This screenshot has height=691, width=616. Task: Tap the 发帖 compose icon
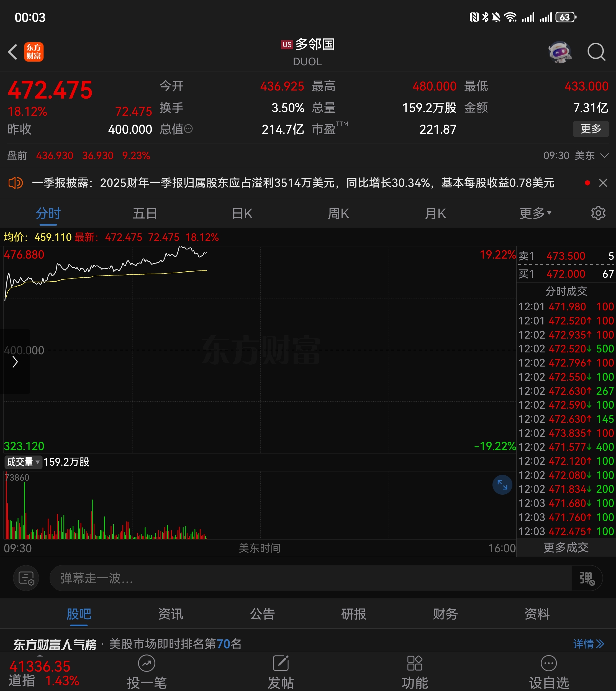[281, 663]
